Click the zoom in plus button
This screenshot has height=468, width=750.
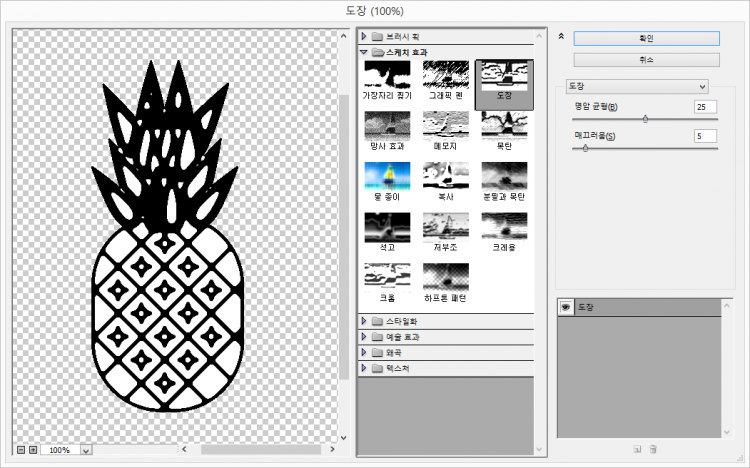point(33,450)
